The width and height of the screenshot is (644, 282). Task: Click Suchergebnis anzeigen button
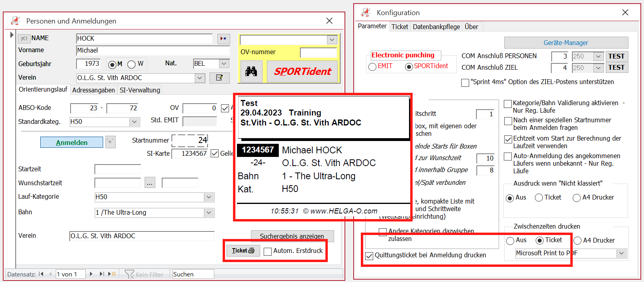[x=292, y=236]
